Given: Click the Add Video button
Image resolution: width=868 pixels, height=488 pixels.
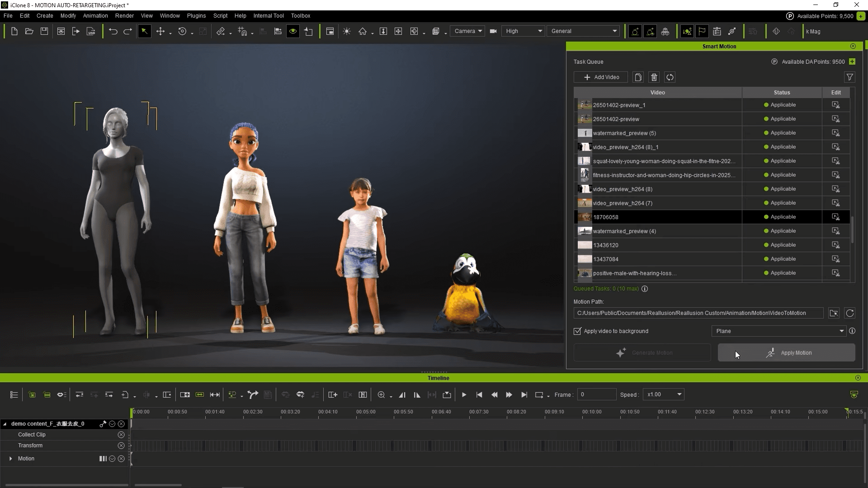Looking at the screenshot, I should click(601, 77).
